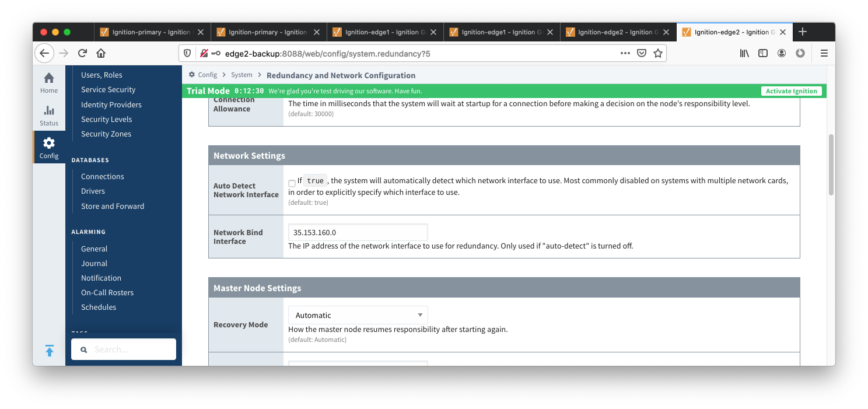868x409 pixels.
Task: Click the Network Bind Interface label
Action: coord(238,237)
